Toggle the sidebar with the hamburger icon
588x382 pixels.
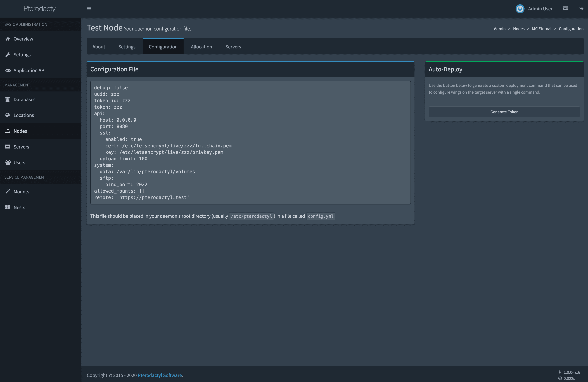click(89, 9)
